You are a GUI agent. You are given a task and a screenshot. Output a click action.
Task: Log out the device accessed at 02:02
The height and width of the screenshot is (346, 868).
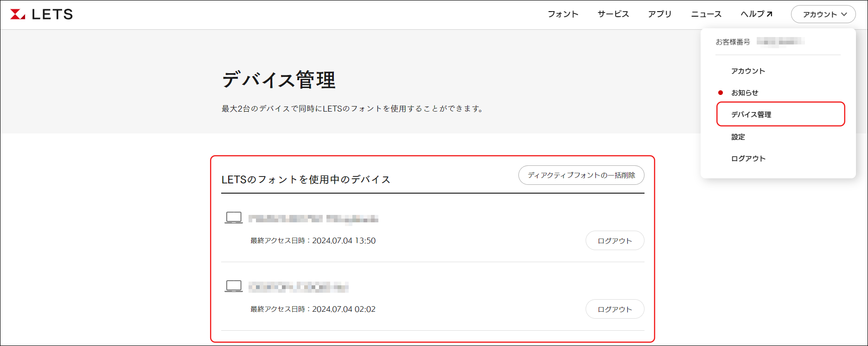pos(614,309)
